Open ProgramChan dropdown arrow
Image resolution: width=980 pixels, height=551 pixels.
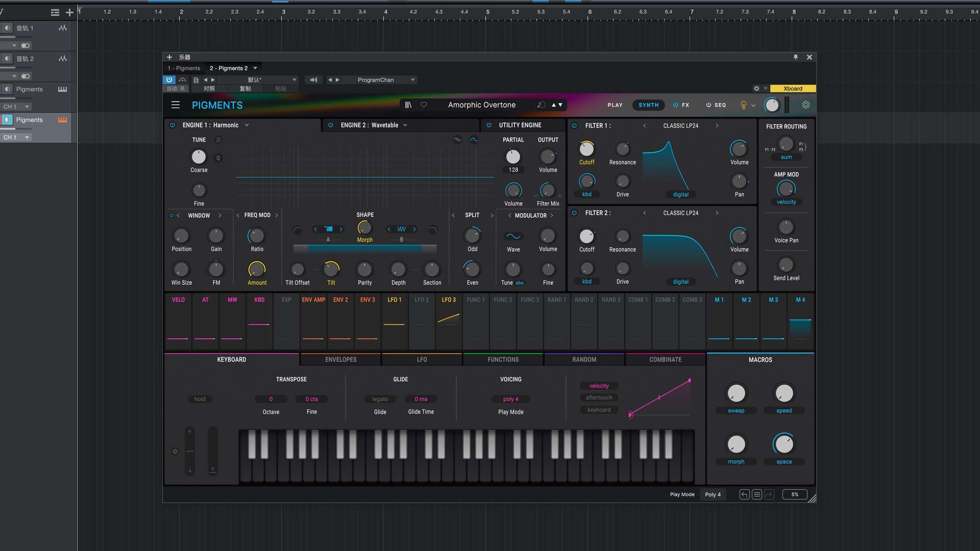pyautogui.click(x=413, y=80)
